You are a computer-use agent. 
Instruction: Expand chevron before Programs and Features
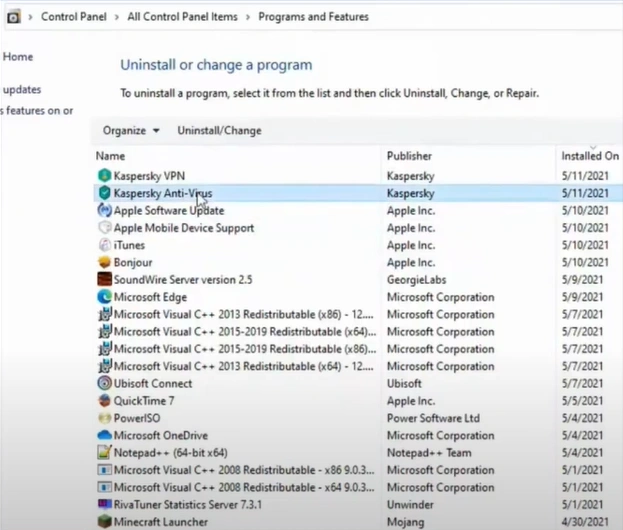(248, 17)
